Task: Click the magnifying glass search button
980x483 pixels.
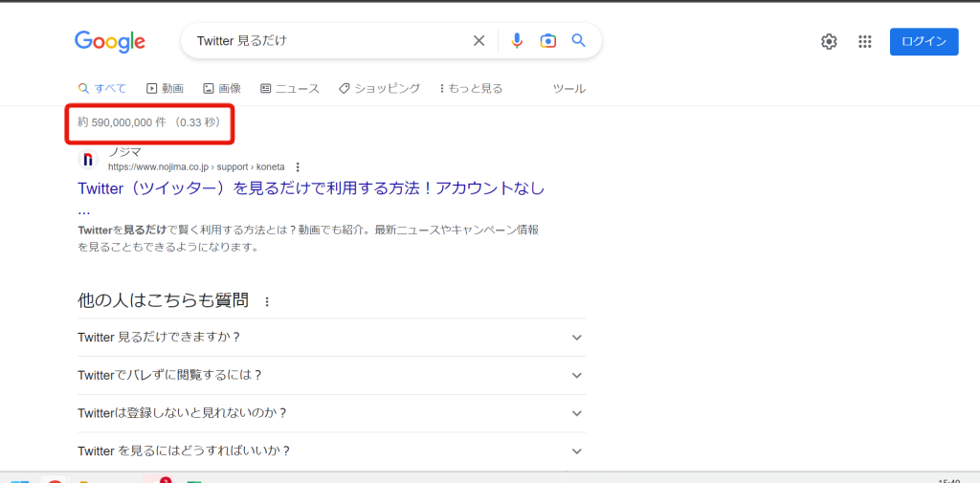Action: tap(579, 40)
